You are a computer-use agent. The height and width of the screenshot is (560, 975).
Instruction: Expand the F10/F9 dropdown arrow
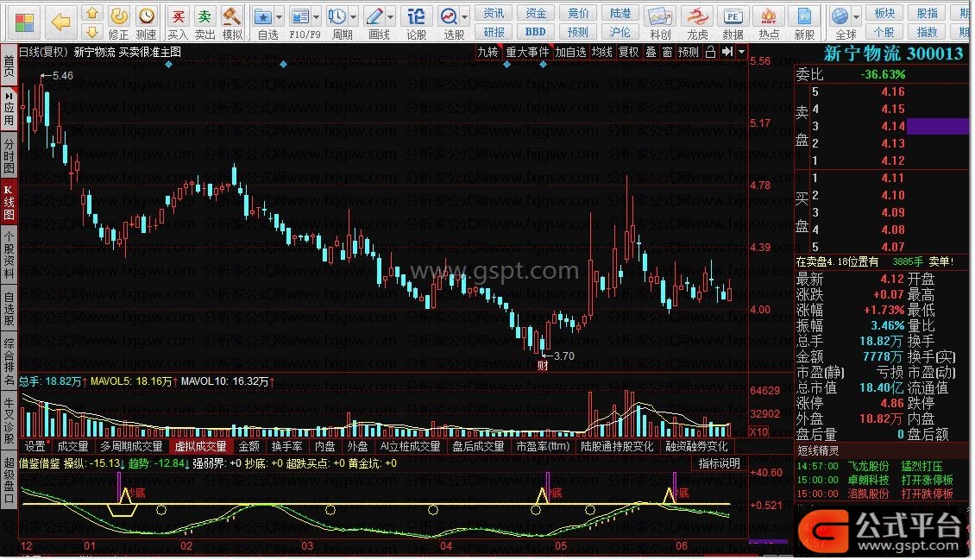point(316,16)
